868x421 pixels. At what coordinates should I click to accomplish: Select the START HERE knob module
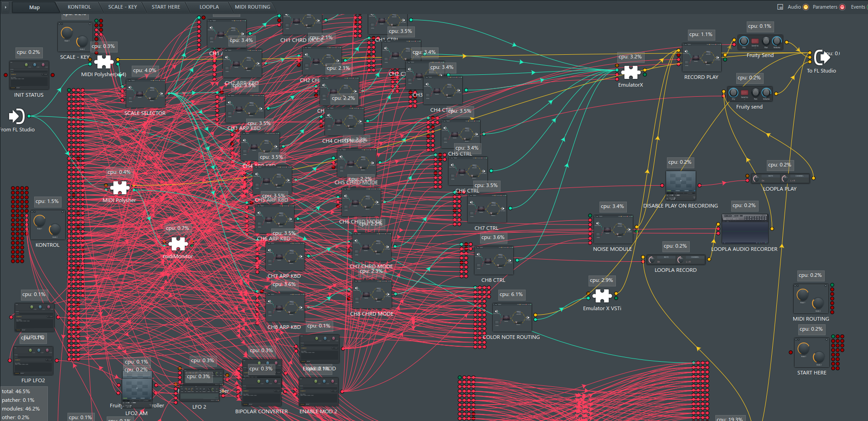tap(812, 353)
